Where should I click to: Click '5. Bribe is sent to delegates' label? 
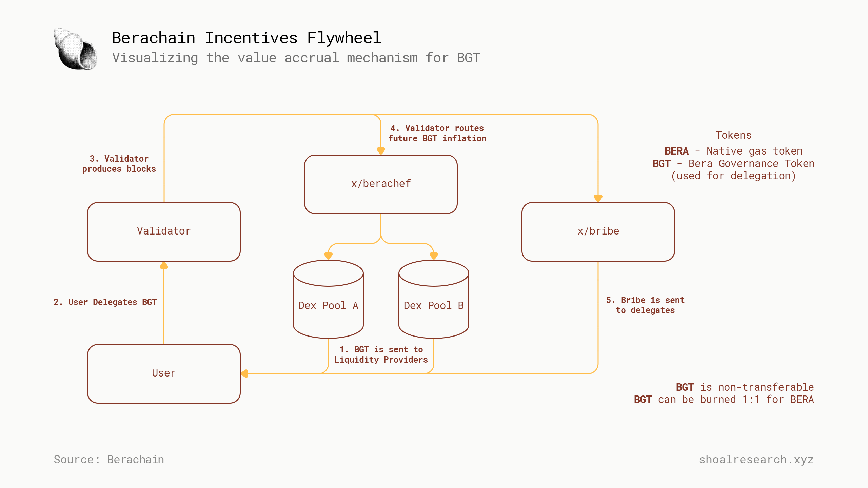pos(645,305)
